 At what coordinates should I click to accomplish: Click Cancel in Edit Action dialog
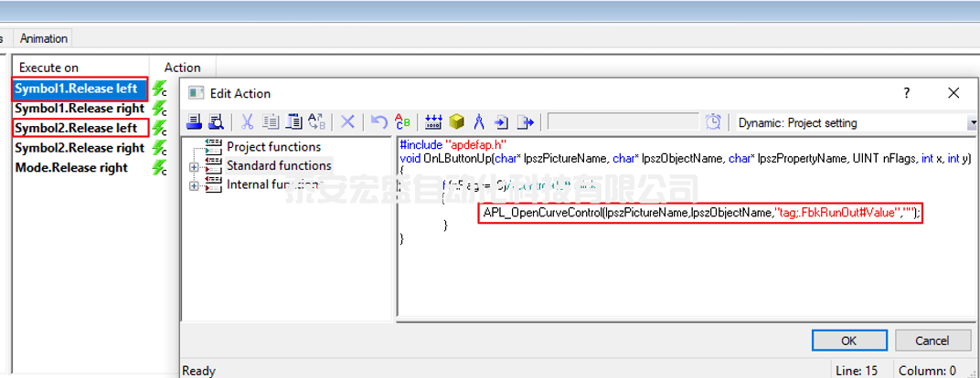[x=932, y=341]
